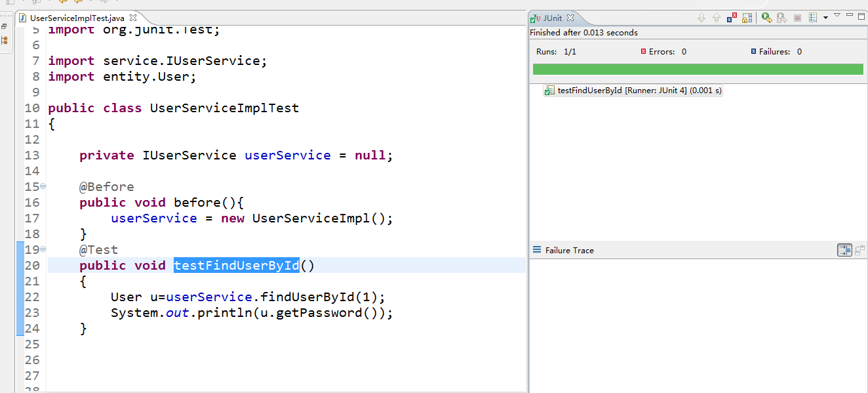Click 'UserServiceImpl()' constructor call
The width and height of the screenshot is (868, 393).
[x=319, y=218]
